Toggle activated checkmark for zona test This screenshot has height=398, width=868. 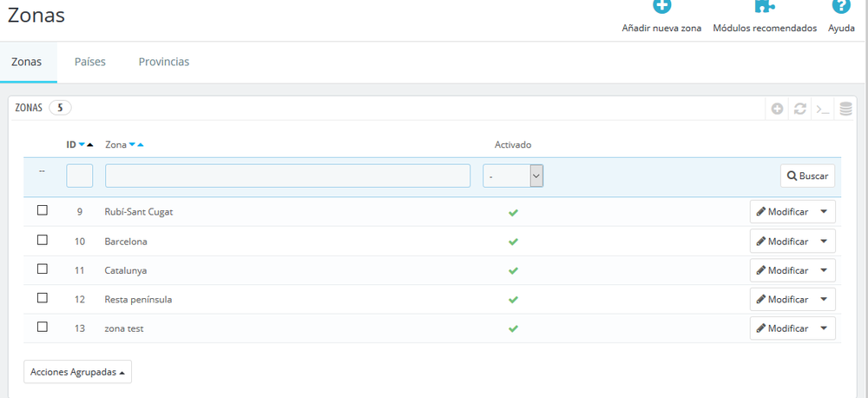(x=513, y=328)
